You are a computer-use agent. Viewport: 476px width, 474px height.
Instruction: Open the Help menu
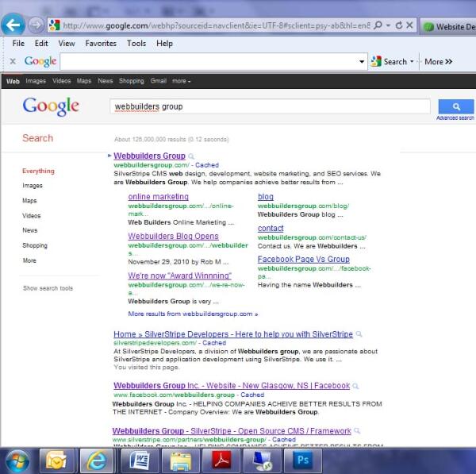tap(164, 44)
